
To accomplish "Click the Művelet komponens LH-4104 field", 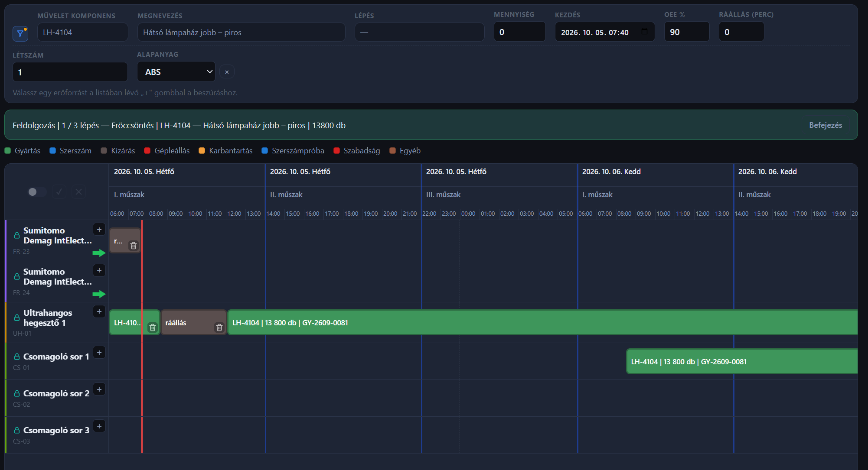I will click(83, 32).
